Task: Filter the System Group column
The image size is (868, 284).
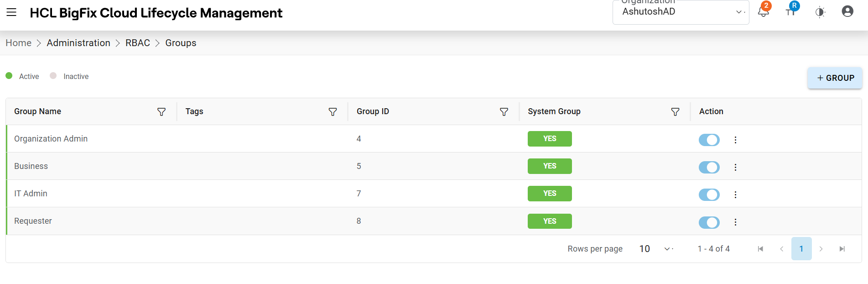Action: click(x=676, y=112)
